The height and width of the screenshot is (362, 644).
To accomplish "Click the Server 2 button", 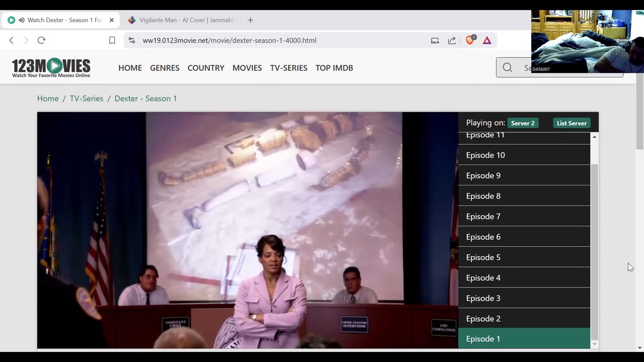I will pos(523,123).
